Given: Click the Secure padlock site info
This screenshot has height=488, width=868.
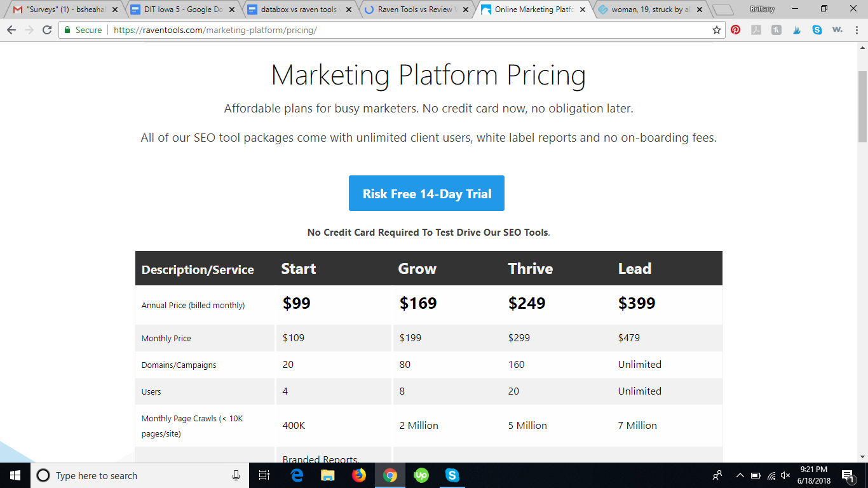Looking at the screenshot, I should tap(83, 30).
